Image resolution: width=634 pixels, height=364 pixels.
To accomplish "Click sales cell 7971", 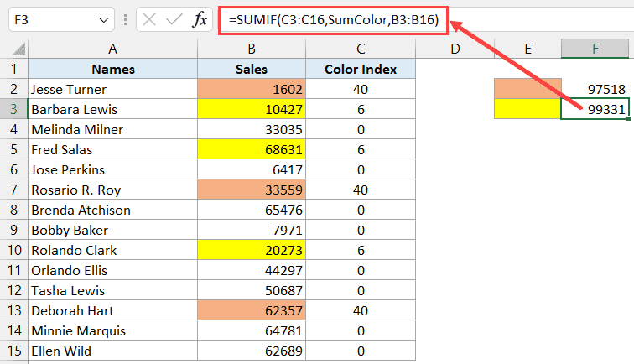I will click(252, 230).
